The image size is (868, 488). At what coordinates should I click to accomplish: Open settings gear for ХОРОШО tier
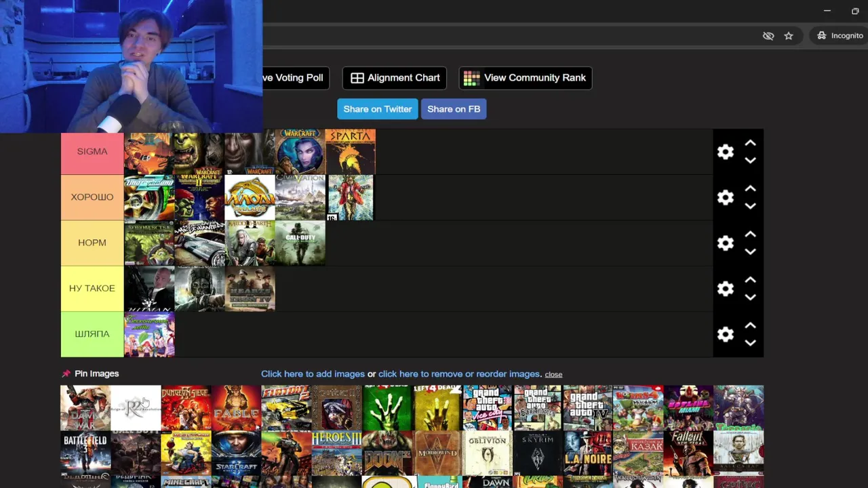tap(726, 197)
